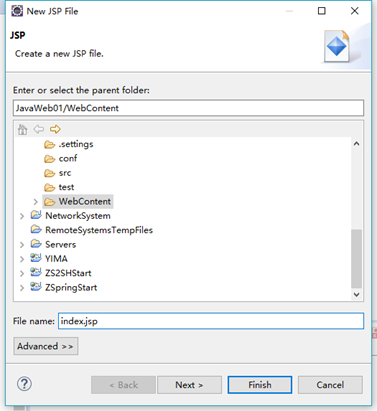Expand the ZS2SHStart project node
Viewport: 377px width, 411px height.
coord(22,273)
